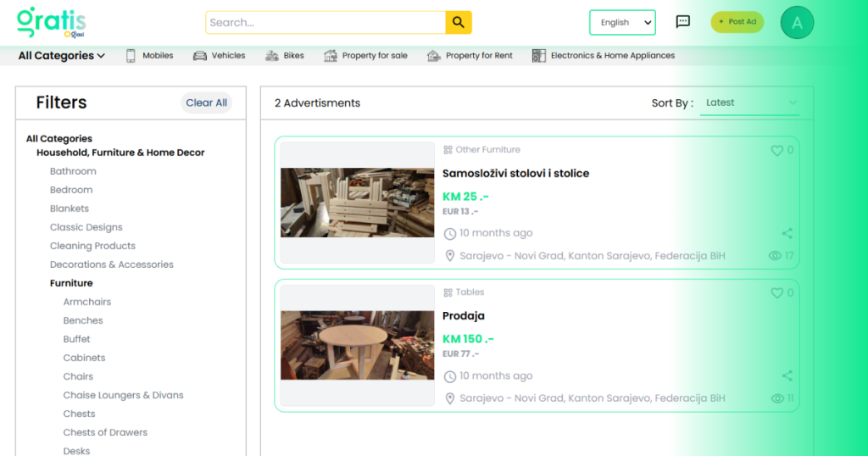Open the Sort By Latest dropdown
The height and width of the screenshot is (456, 868).
[749, 103]
